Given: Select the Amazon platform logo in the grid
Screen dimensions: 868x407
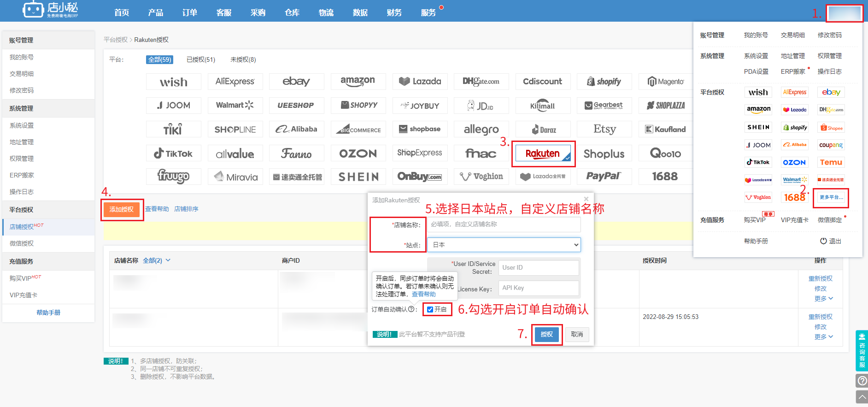Looking at the screenshot, I should [358, 82].
